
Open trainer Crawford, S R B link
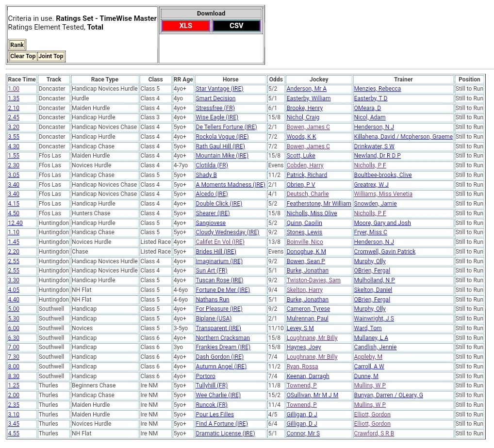tap(374, 433)
